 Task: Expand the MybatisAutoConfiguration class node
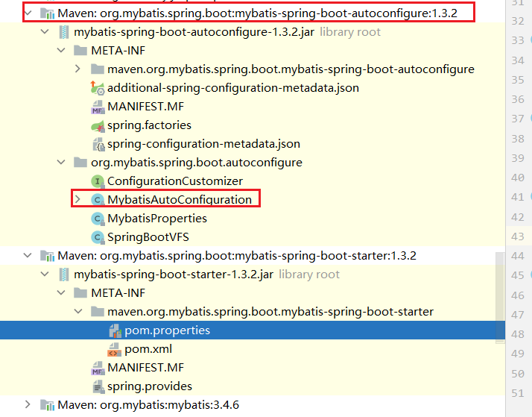click(77, 199)
